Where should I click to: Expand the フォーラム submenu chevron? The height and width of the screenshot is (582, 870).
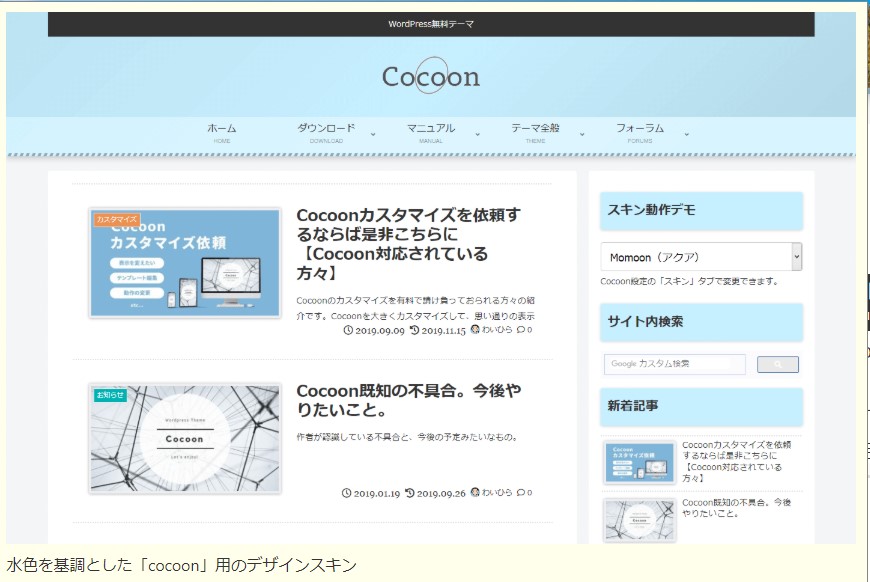pyautogui.click(x=686, y=134)
